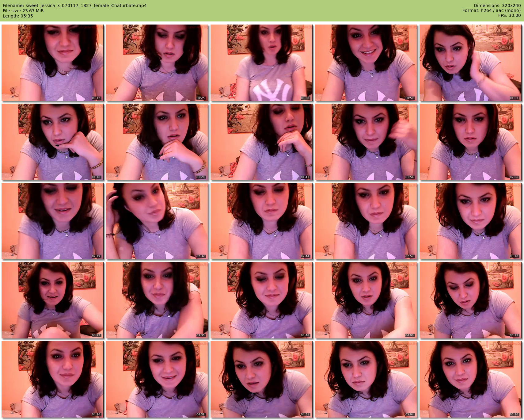Choose the frame stamped 02:06
524x420 pixels.
[x=470, y=142]
